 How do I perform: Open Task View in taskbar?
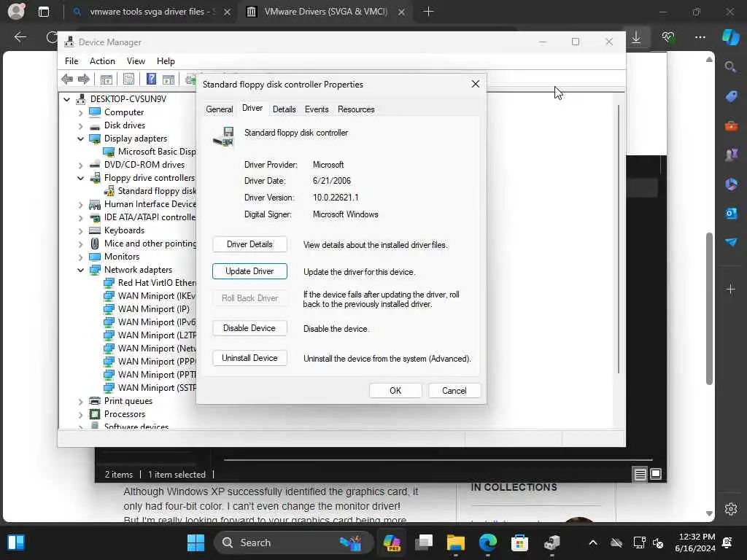[424, 542]
